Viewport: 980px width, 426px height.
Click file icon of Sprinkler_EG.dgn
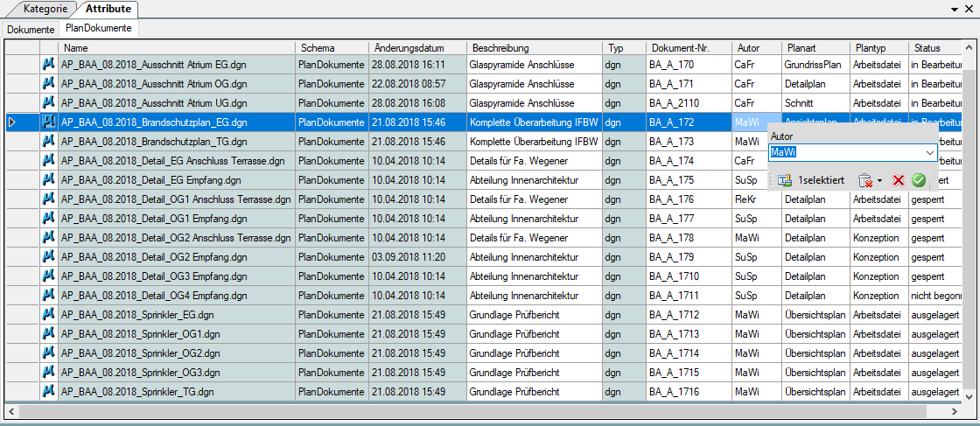(49, 316)
